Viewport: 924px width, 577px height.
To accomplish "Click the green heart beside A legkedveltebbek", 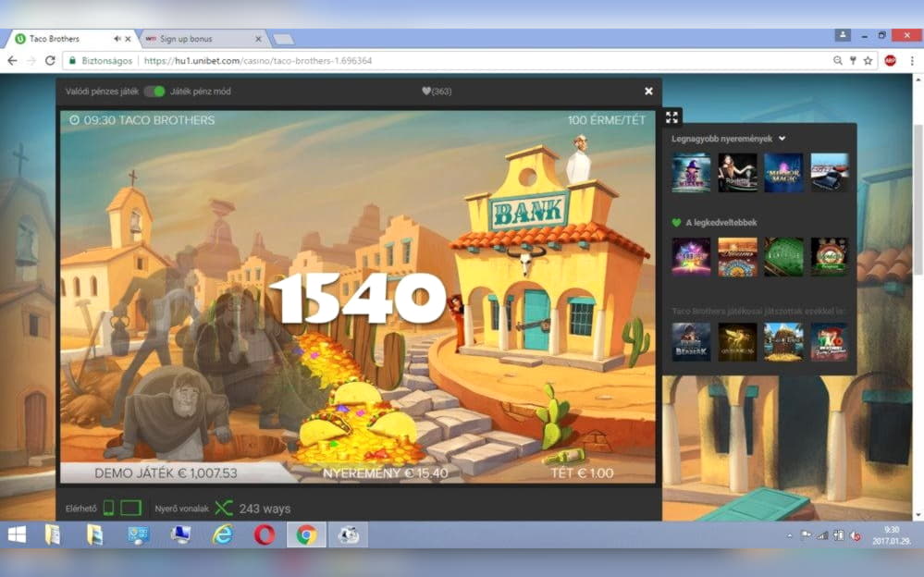I will (676, 223).
